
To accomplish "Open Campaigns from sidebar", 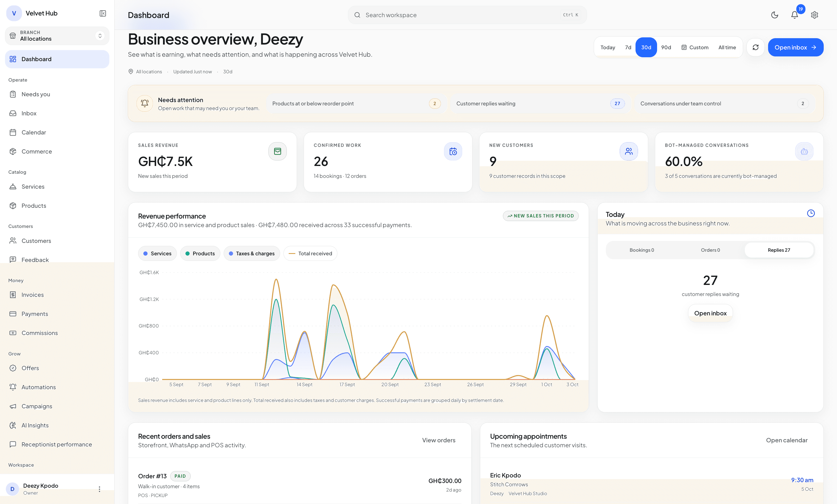I will (57, 406).
